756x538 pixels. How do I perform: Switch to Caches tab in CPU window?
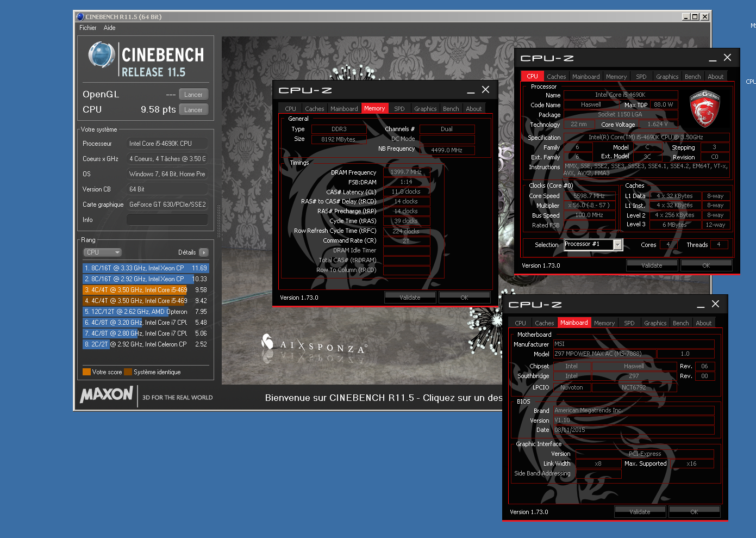coord(556,77)
